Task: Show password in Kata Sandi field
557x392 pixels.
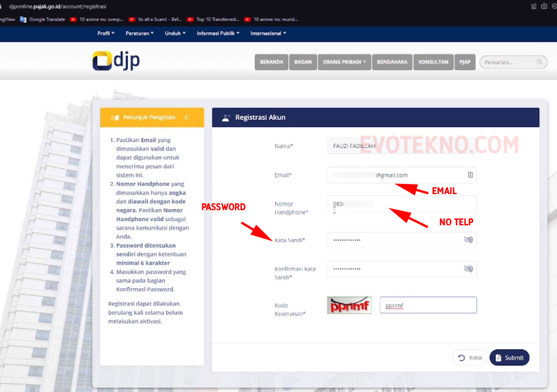Action: point(468,240)
